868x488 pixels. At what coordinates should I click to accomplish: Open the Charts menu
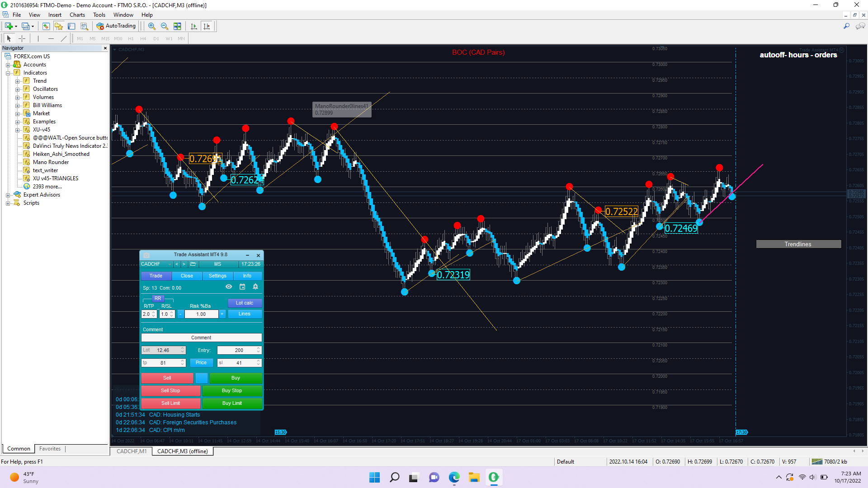click(x=77, y=15)
